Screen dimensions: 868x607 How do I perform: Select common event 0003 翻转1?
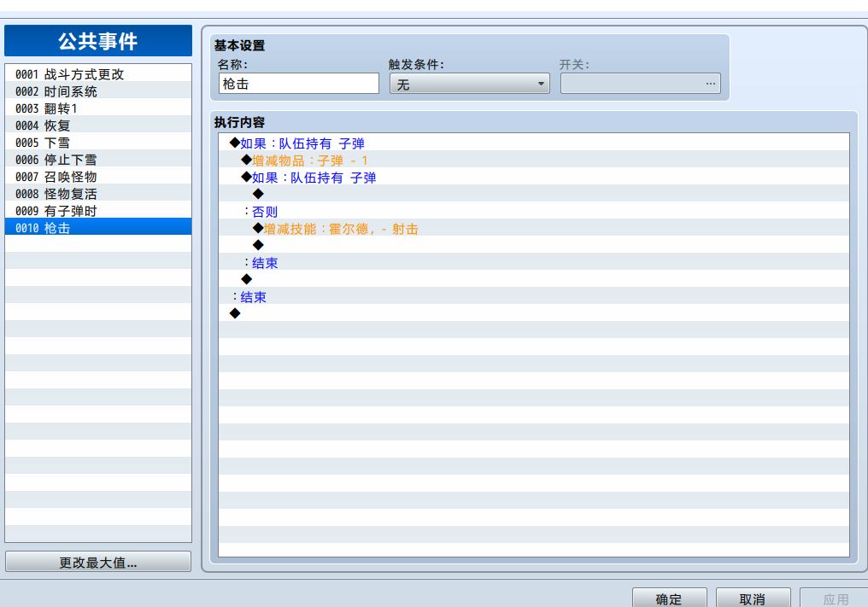(x=98, y=108)
